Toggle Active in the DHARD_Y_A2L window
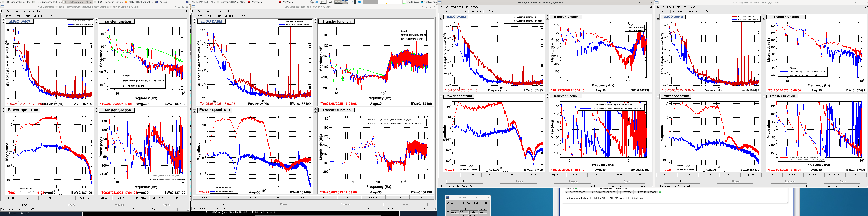This screenshot has height=216, width=868. coord(48,198)
